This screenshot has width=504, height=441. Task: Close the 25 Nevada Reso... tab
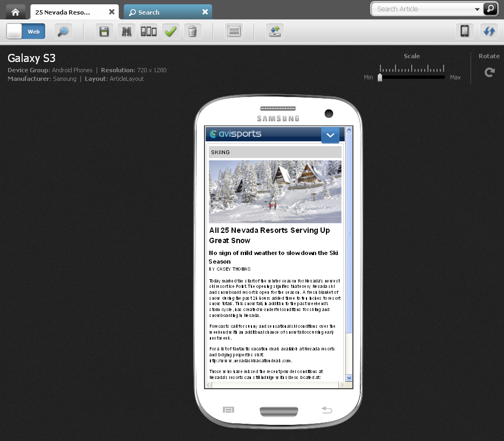click(x=112, y=12)
